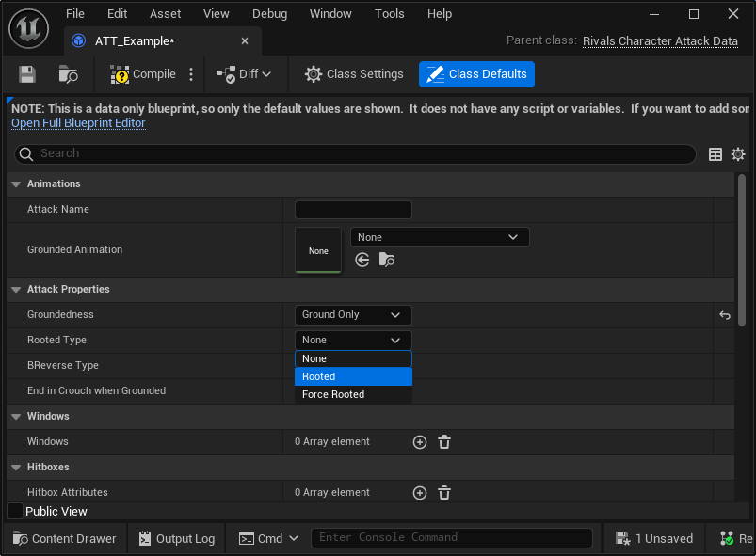Click the details Search field
Screen dimensions: 756x556
355,153
